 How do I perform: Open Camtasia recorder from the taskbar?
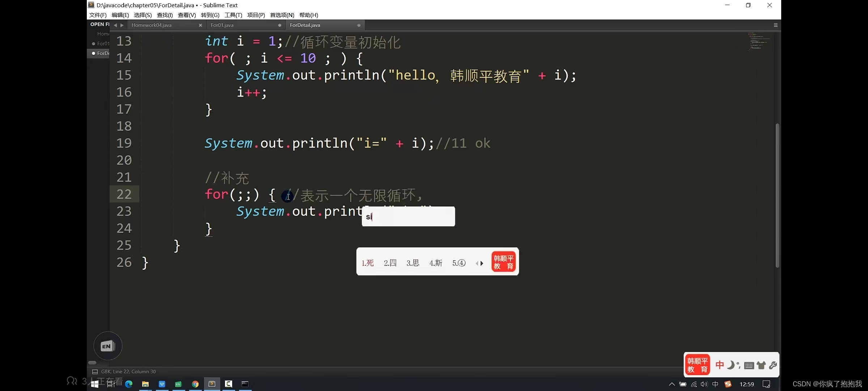pos(229,384)
